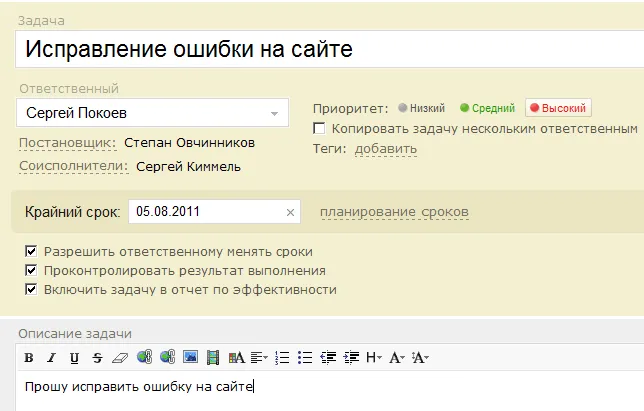The image size is (644, 411).
Task: Open the Ответственный dropdown list
Action: click(274, 113)
